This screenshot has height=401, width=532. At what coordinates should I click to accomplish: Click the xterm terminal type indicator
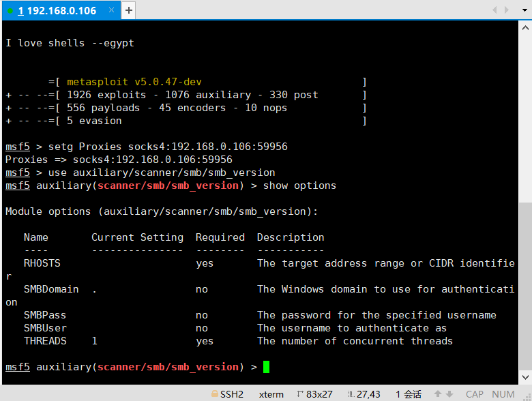pos(271,394)
